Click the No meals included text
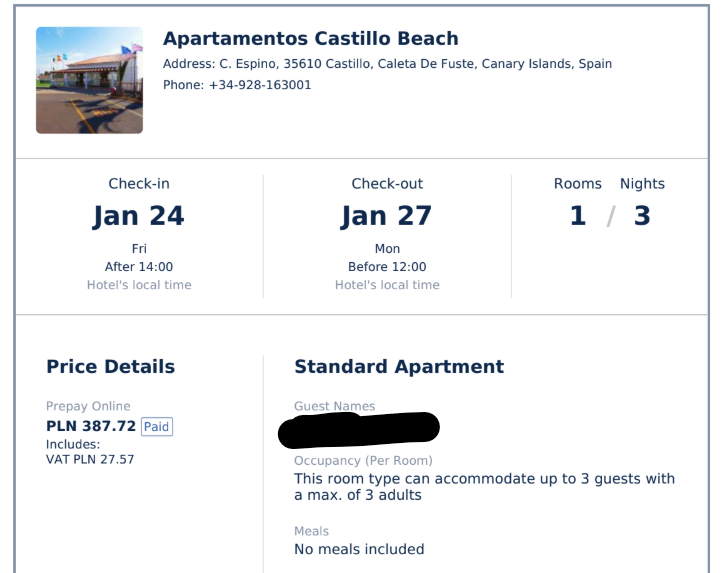 coord(359,549)
